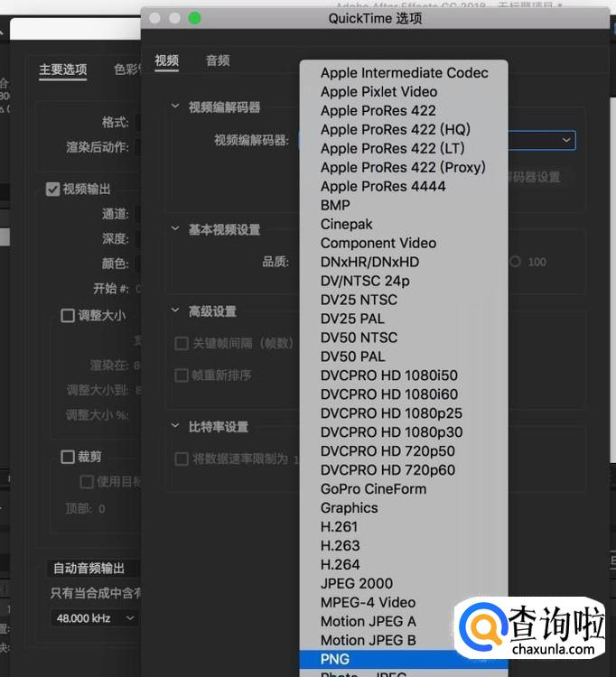Enable the 调整大小 checkbox
This screenshot has width=616, height=677.
pos(68,315)
